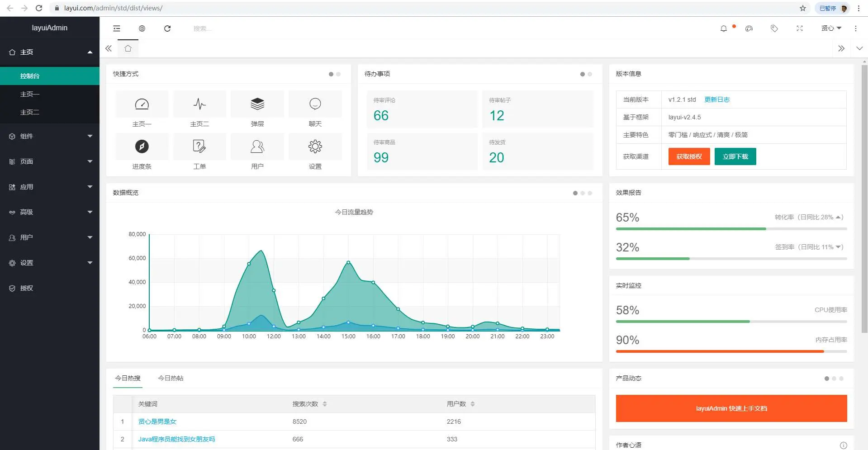
Task: Click the 立即下载 button
Action: pos(735,156)
